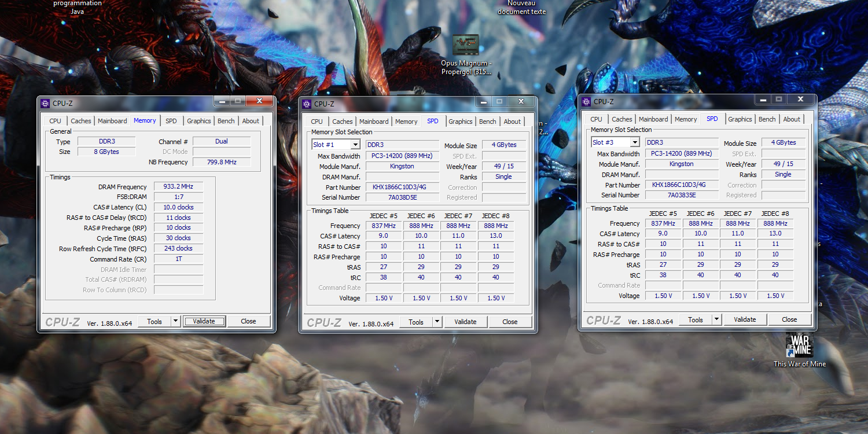The image size is (868, 434).
Task: Click the Tools button in the Memory window
Action: click(x=155, y=322)
